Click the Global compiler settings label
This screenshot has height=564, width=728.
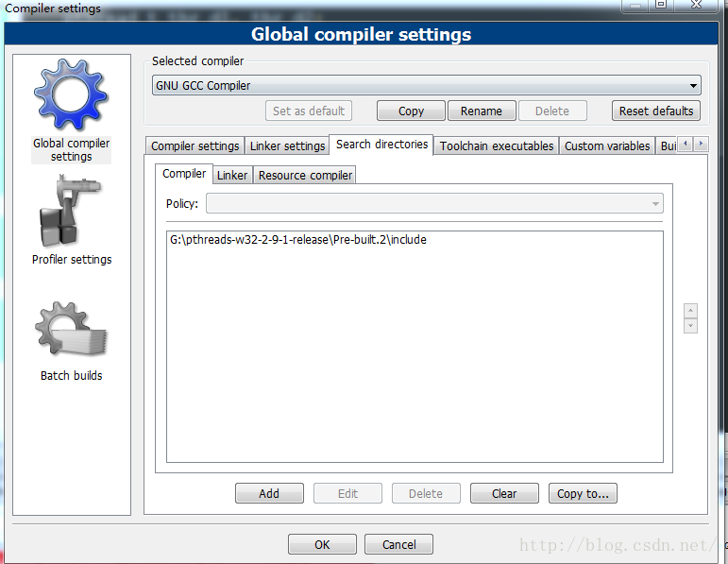pyautogui.click(x=72, y=149)
